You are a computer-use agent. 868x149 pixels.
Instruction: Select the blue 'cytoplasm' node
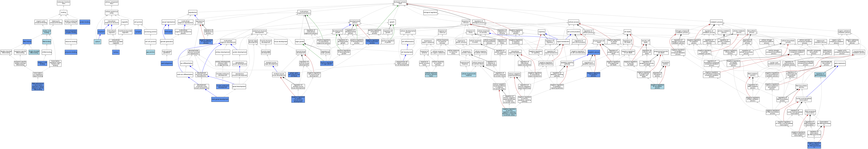coord(101,32)
